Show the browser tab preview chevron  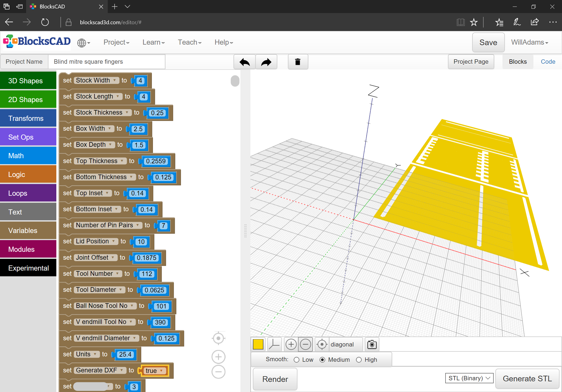tap(127, 7)
